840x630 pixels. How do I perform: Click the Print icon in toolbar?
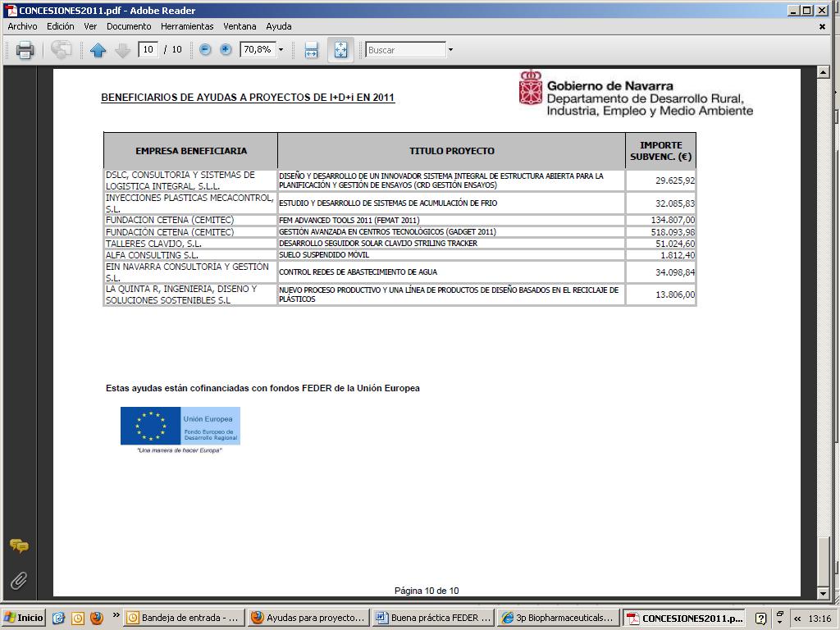25,50
